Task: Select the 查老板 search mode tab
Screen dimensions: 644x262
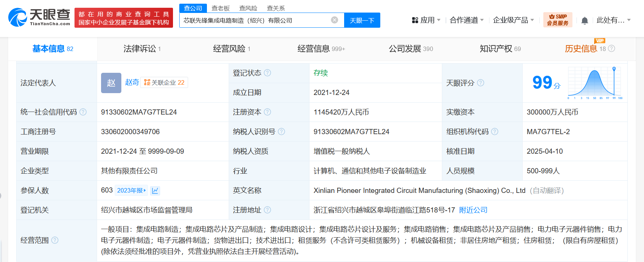Action: [221, 8]
